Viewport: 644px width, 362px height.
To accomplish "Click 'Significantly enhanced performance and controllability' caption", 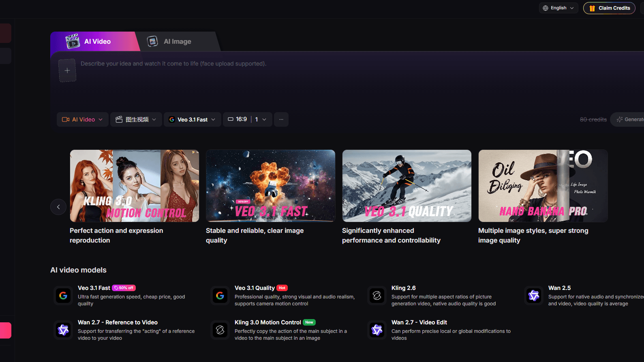I will 391,235.
